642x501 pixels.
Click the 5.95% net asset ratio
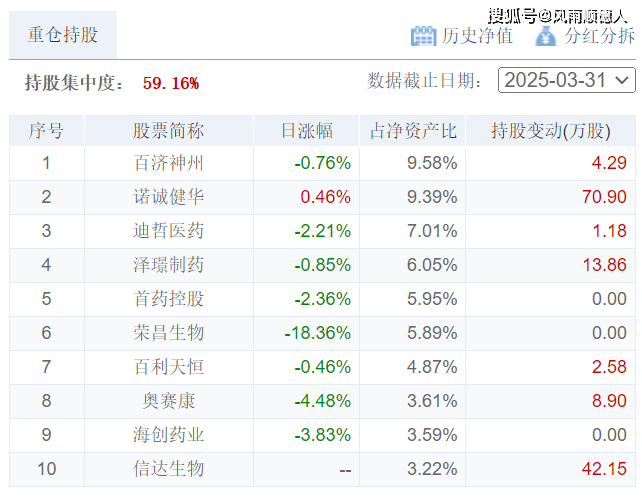432,299
